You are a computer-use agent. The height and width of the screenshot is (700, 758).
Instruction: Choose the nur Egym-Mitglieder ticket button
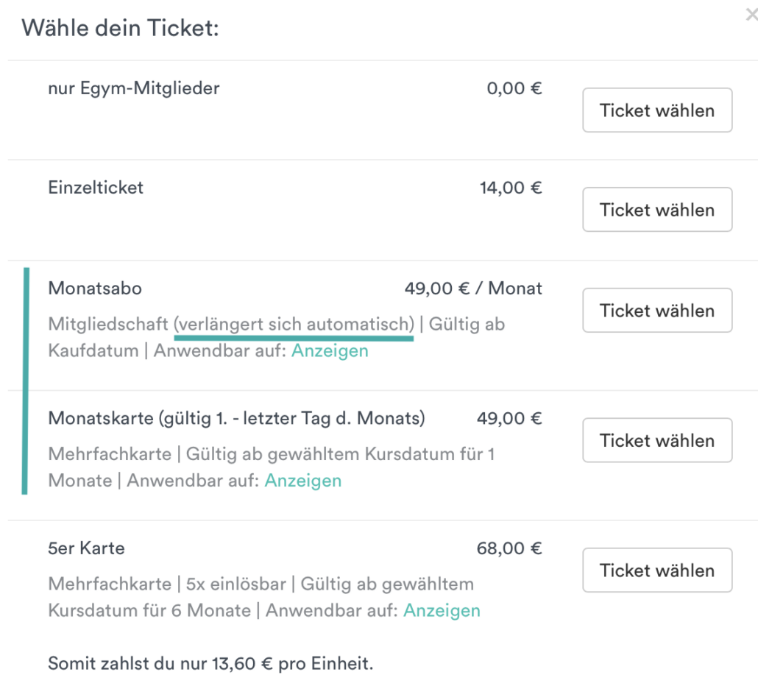(657, 110)
